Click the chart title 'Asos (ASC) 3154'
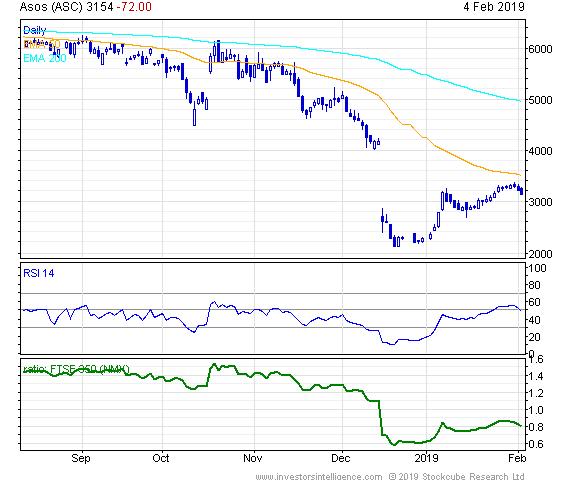Image resolution: width=575 pixels, height=480 pixels. [66, 7]
